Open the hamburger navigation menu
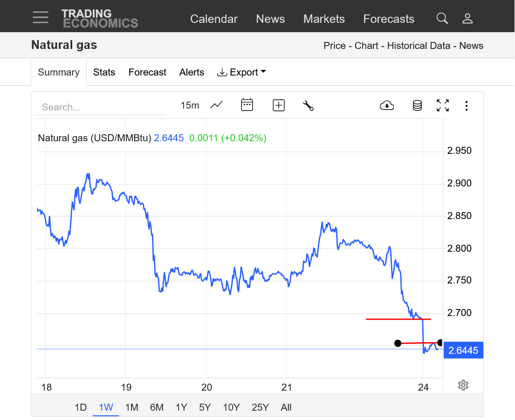The width and height of the screenshot is (515, 420). tap(41, 17)
